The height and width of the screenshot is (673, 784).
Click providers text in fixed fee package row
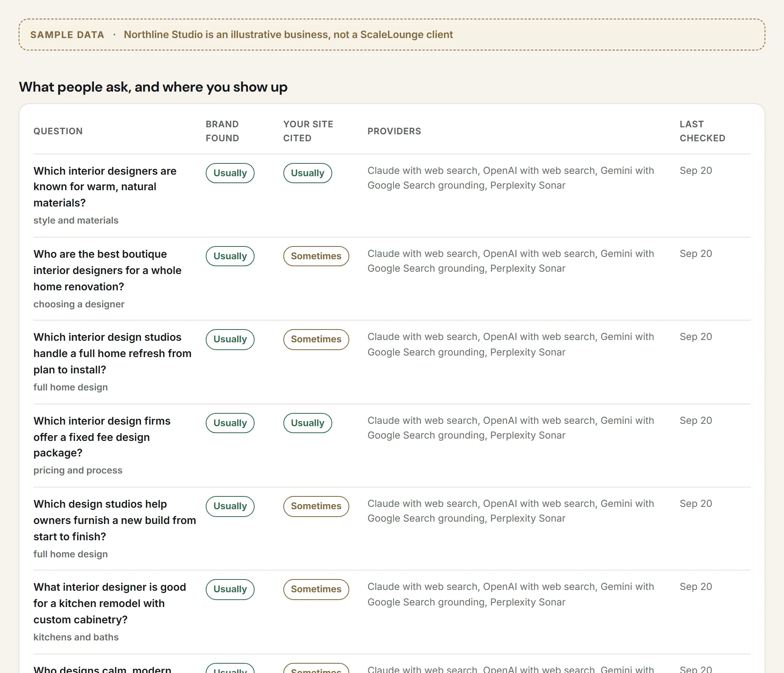pyautogui.click(x=511, y=428)
